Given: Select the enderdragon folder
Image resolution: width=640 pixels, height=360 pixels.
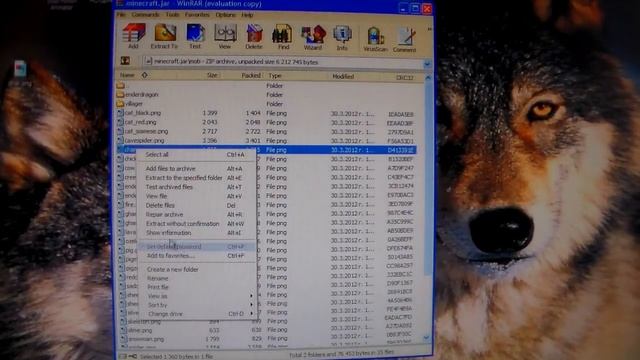Looking at the screenshot, I should coord(142,95).
